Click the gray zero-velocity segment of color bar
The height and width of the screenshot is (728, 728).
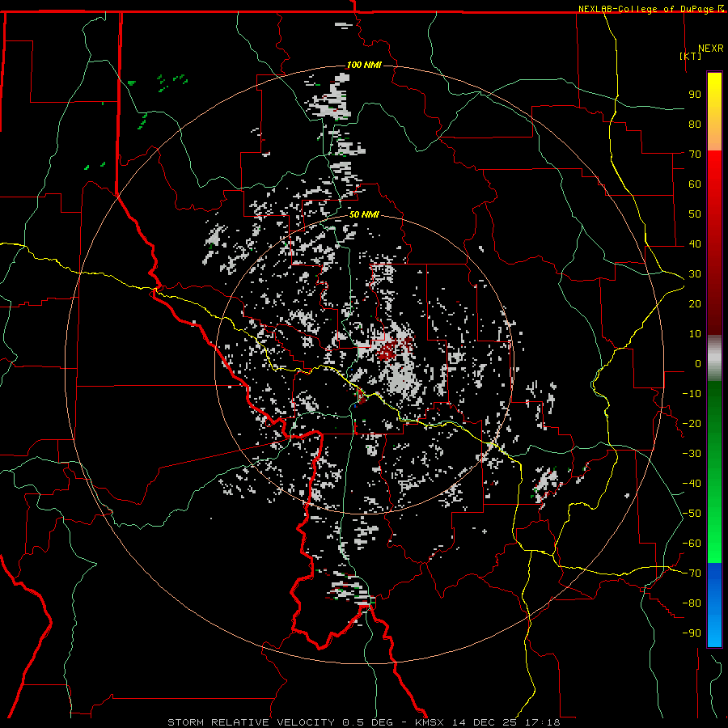(714, 358)
